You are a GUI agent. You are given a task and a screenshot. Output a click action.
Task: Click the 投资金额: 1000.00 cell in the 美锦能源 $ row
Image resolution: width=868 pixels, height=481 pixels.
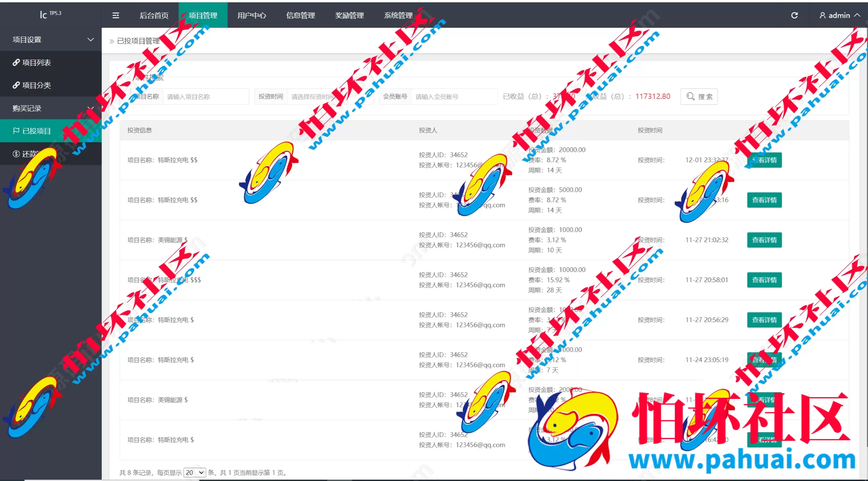tap(555, 230)
